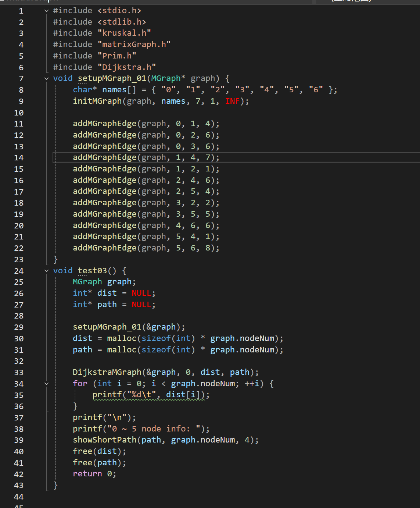Click the setupMGraph_01 function name in its definition
This screenshot has width=420, height=508.
pos(112,78)
